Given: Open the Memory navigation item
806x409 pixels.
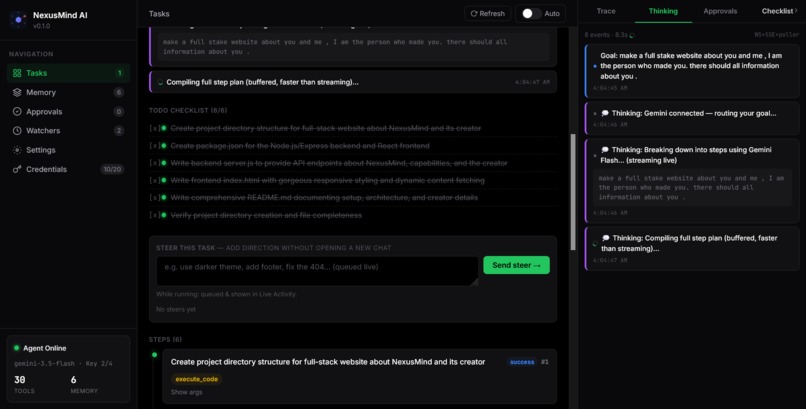Looking at the screenshot, I should (x=68, y=92).
